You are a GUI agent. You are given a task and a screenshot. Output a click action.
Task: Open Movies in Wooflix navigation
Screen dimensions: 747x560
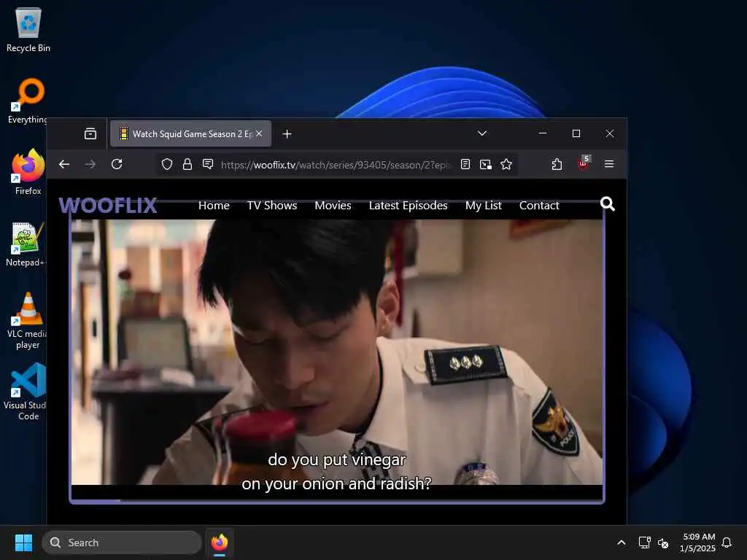333,205
